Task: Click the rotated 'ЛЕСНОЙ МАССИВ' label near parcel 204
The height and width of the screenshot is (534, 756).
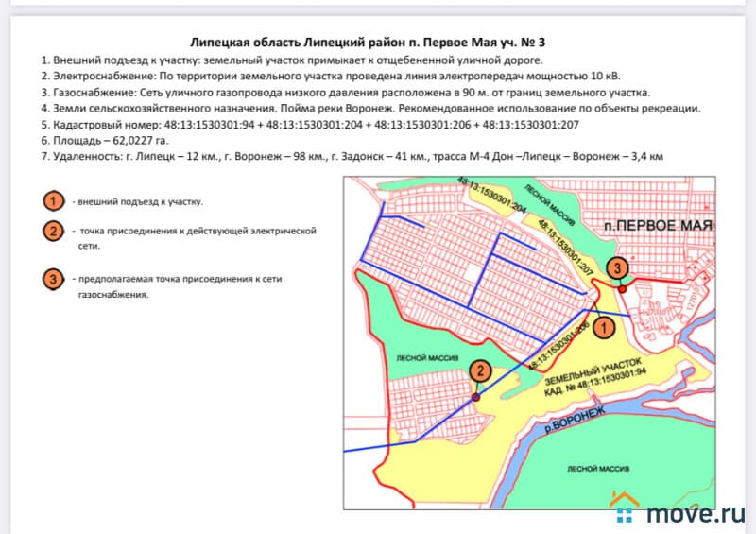Action: click(x=550, y=205)
